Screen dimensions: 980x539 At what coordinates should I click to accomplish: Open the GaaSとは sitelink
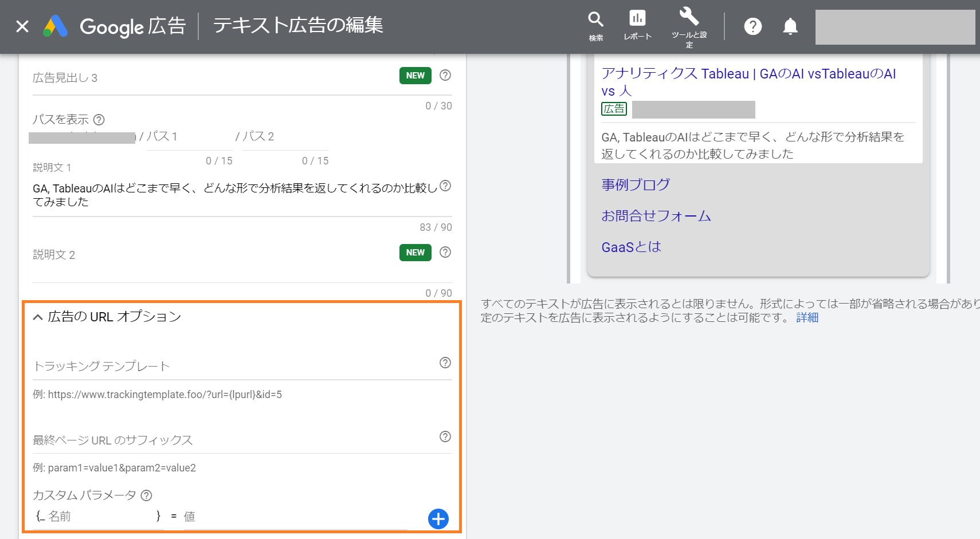click(632, 247)
